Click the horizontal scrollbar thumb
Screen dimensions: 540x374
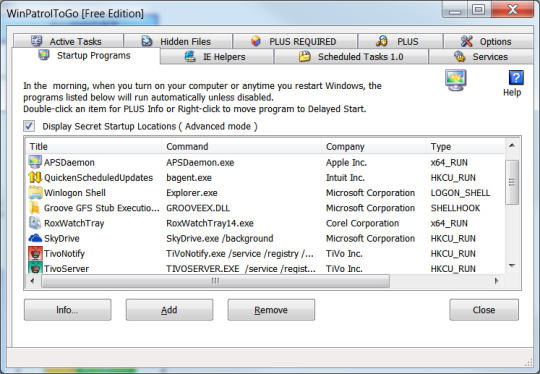[x=215, y=281]
